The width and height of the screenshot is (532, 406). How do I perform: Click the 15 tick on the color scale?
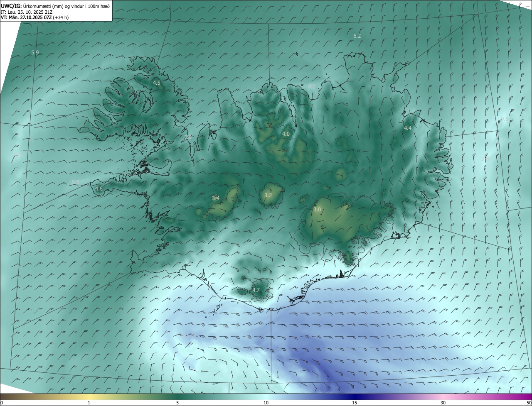click(x=355, y=403)
